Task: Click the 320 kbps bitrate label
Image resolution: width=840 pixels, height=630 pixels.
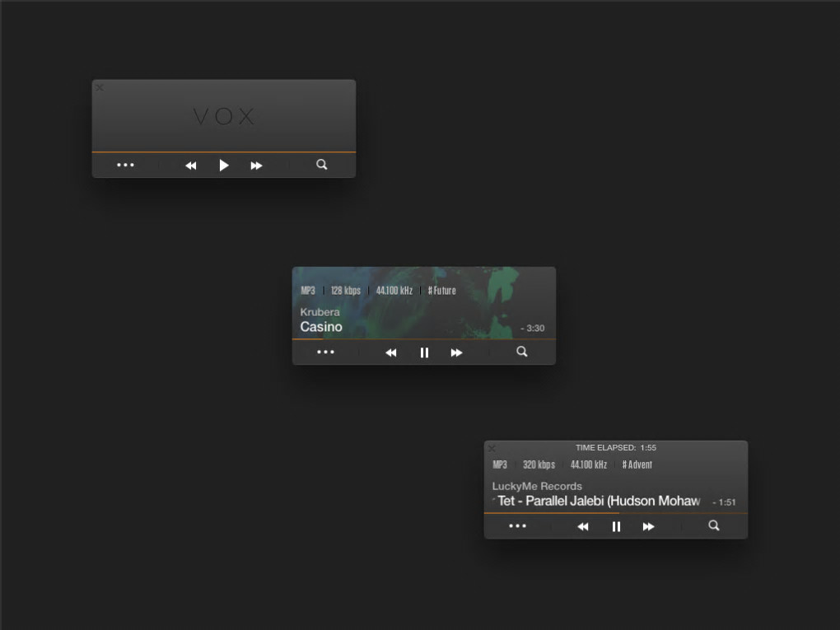Action: coord(539,464)
